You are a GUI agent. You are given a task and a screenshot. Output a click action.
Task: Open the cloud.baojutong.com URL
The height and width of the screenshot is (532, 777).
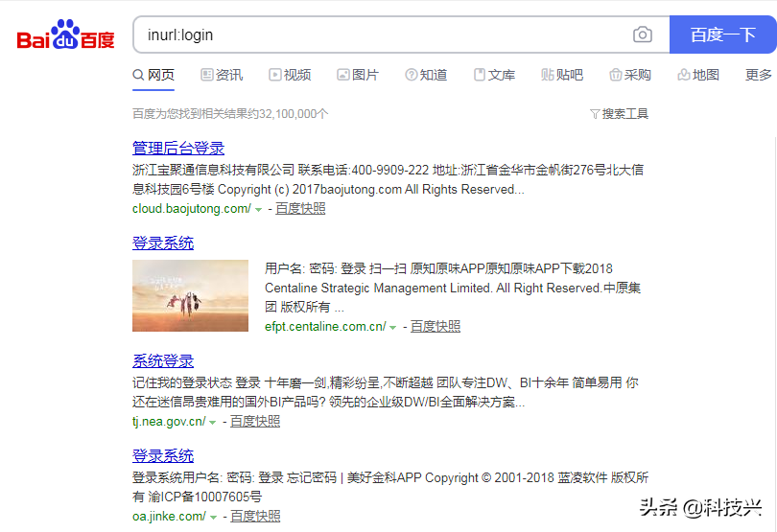[192, 209]
